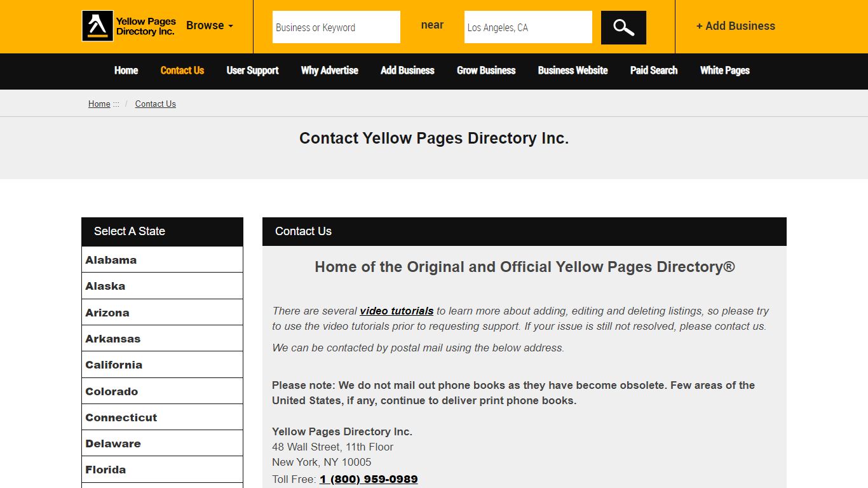Select California from the state list

[x=162, y=365]
